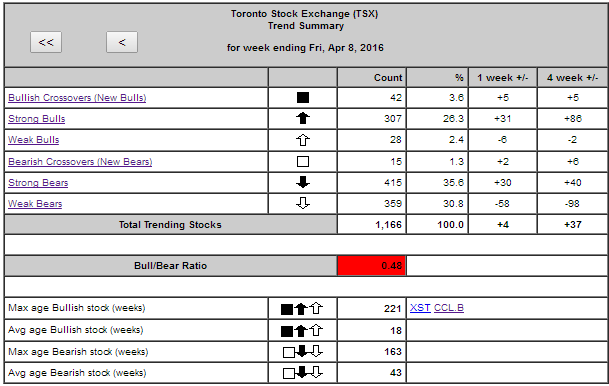Click bearish icon group in Max age Bearish row
Image resolution: width=609 pixels, height=386 pixels.
(x=303, y=352)
